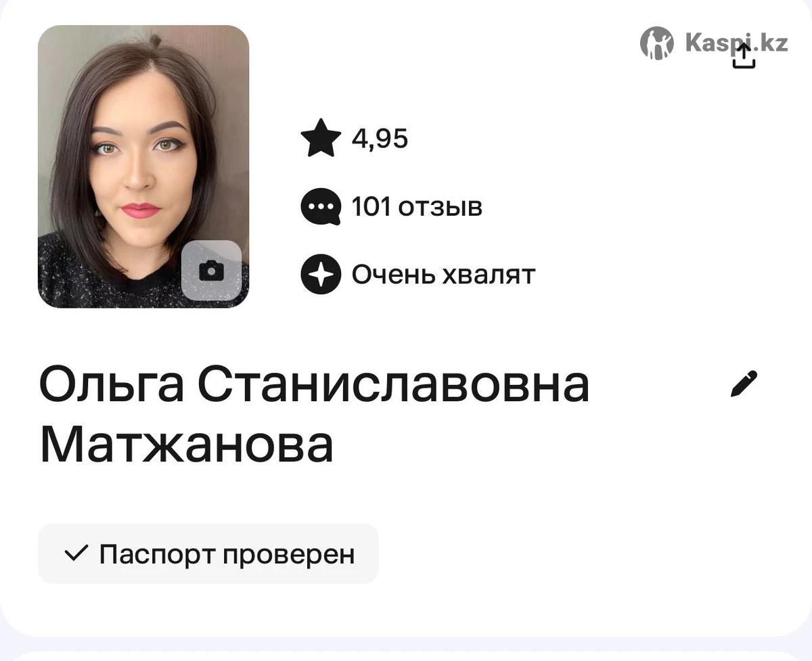Click the patronymic Станиславовна
This screenshot has width=812, height=661.
394,385
